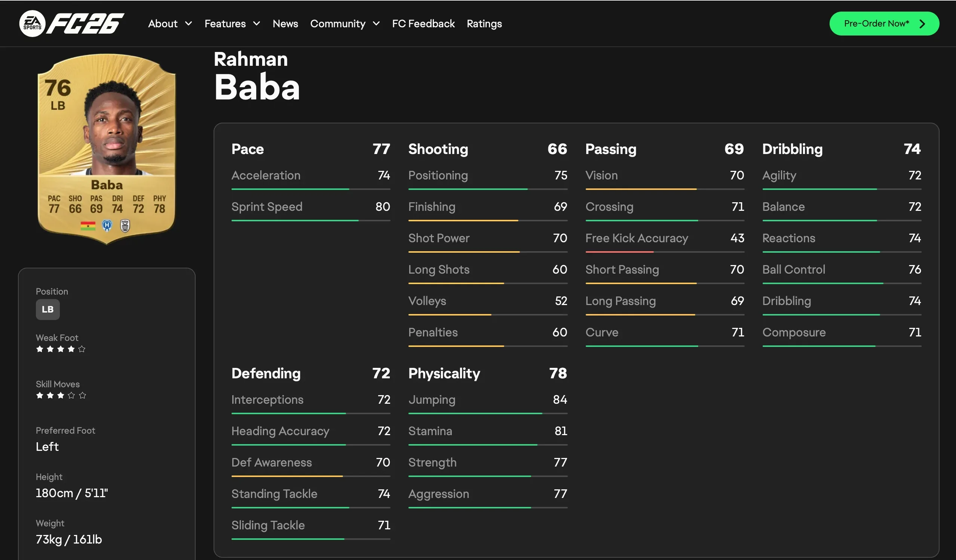Click the arrow icon in Pre-Order button

[x=922, y=24]
